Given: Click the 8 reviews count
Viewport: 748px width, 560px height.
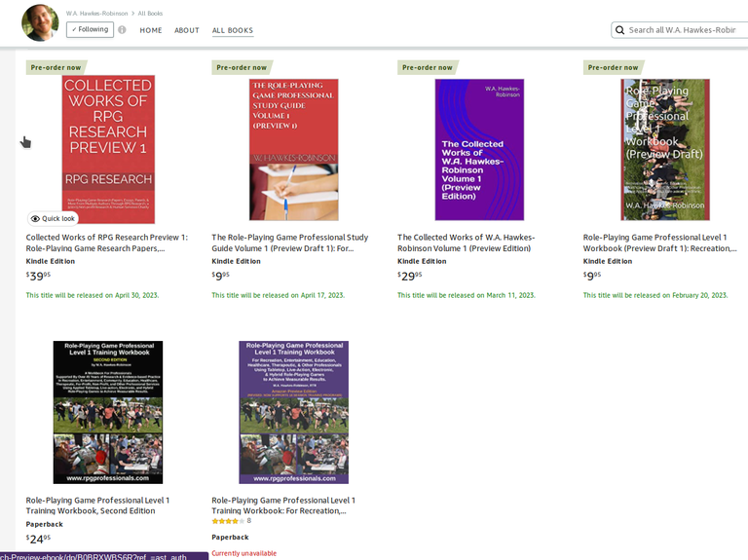Looking at the screenshot, I should pyautogui.click(x=249, y=521).
